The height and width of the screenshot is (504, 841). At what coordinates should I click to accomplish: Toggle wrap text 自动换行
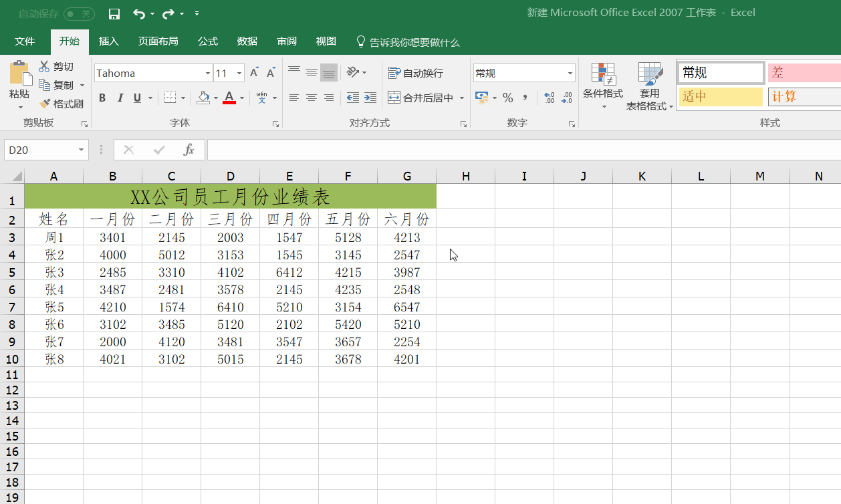[415, 73]
